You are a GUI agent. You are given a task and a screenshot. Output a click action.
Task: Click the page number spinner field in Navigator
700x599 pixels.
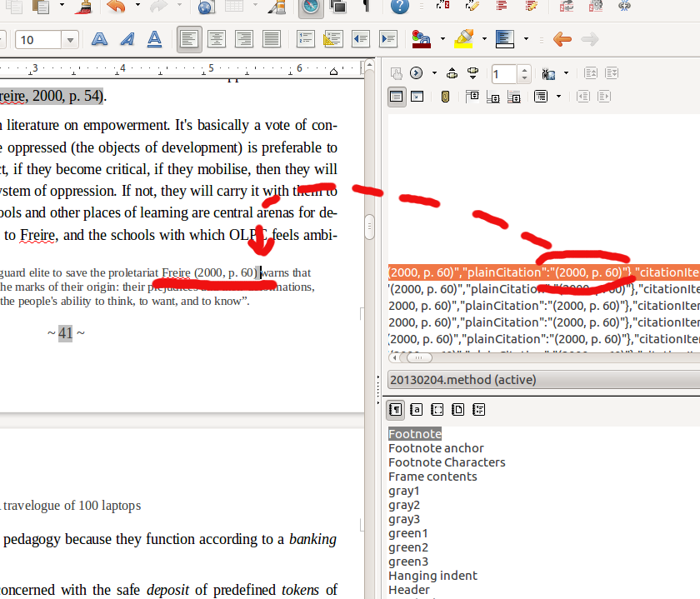(x=505, y=73)
